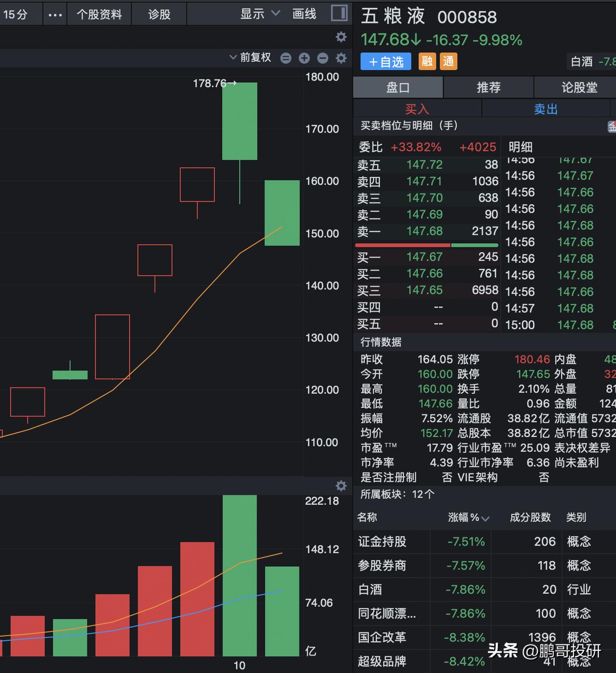This screenshot has width=616, height=673.
Task: Sort by 涨幅% column arrow
Action: click(x=485, y=518)
